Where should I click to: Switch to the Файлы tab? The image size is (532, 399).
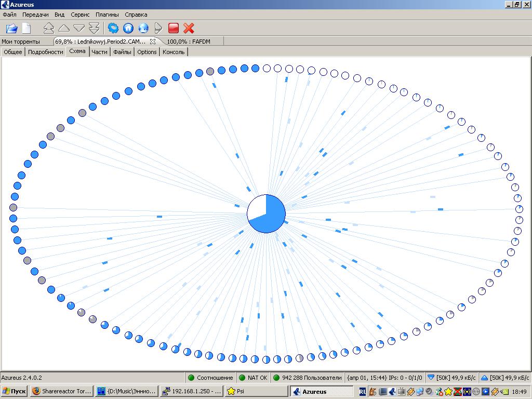[x=122, y=52]
